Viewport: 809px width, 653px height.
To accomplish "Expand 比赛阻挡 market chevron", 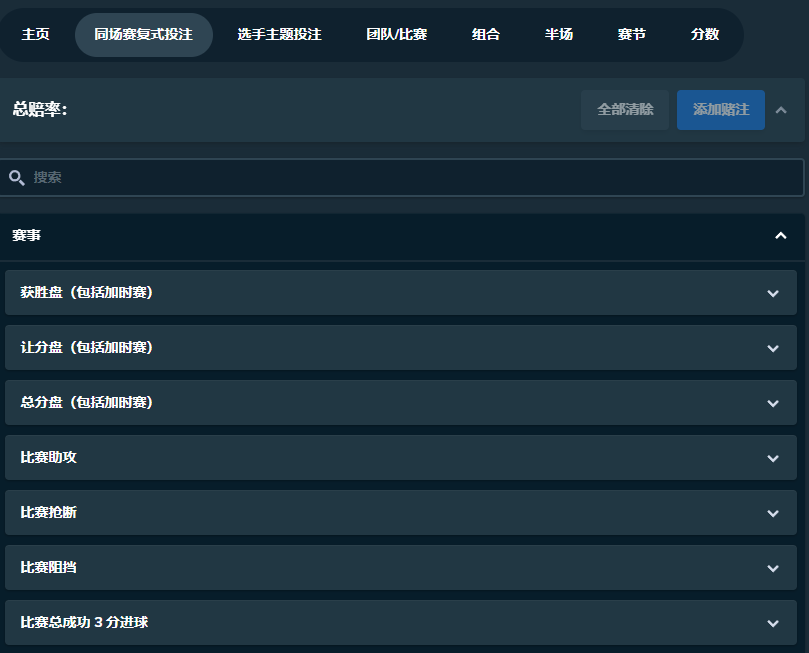I will click(x=772, y=568).
